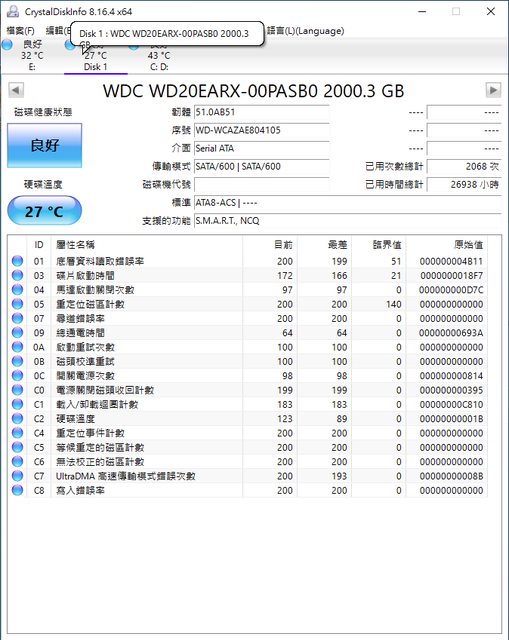Click the 27 °C temperature button
Viewport: 509px width, 640px height.
coord(44,211)
